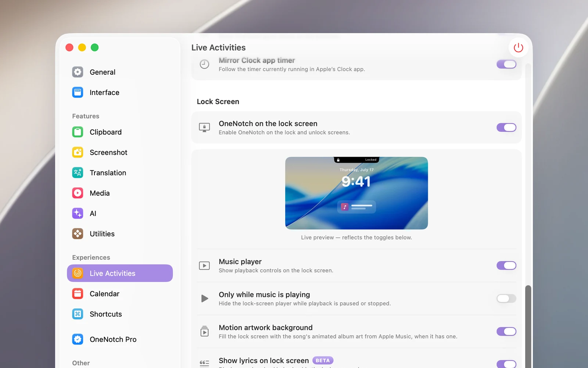Click the play triangle icon for only-while-playing option
The width and height of the screenshot is (588, 368).
(x=205, y=298)
